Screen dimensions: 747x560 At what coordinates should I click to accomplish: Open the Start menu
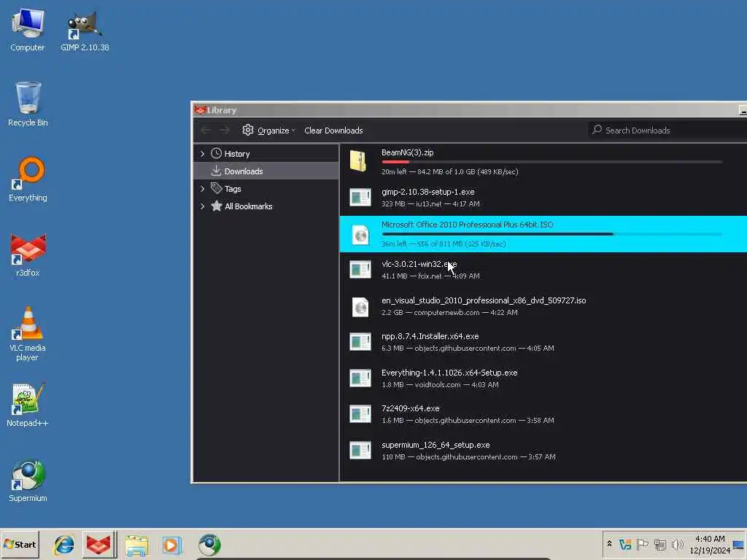click(x=20, y=544)
